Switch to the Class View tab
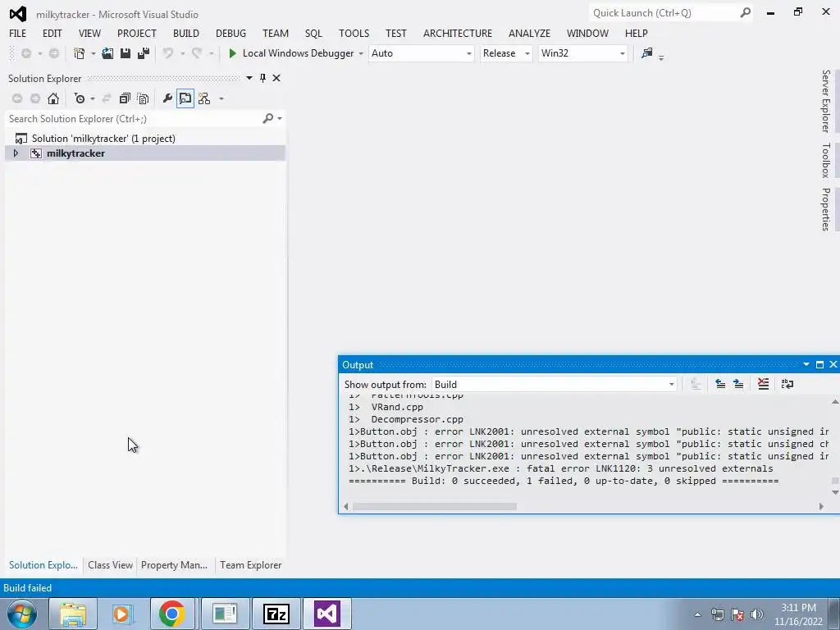Screen dimensions: 840x630 (x=110, y=564)
